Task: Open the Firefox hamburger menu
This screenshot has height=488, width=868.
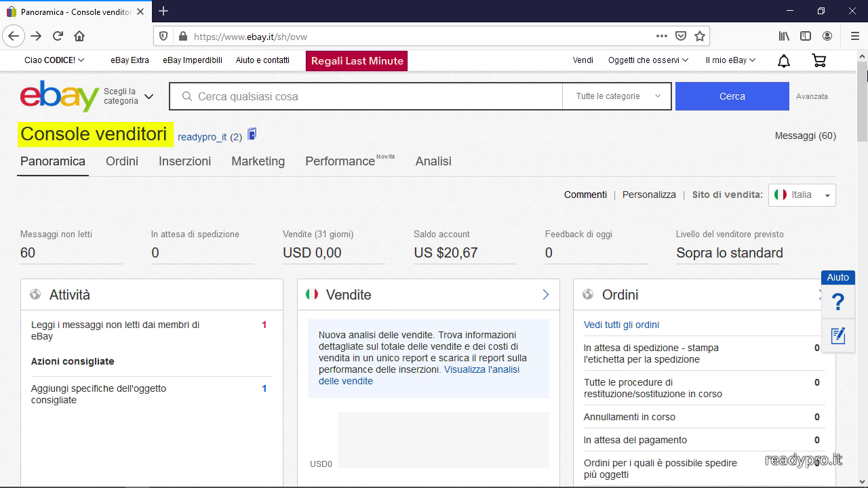Action: point(854,36)
